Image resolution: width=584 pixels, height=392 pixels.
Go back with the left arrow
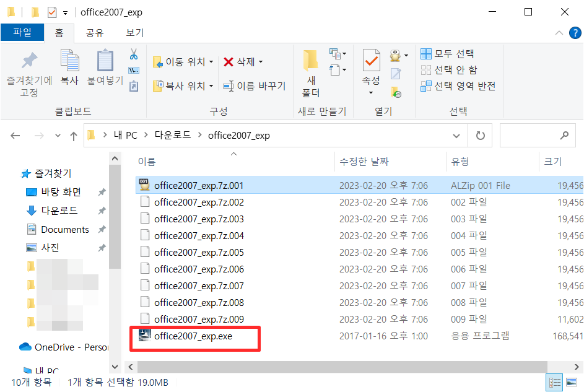coord(15,136)
